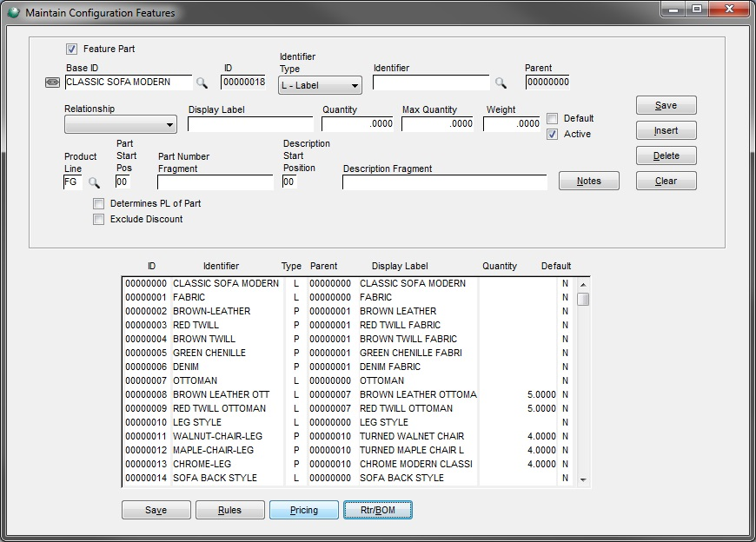Click the Weight input field
This screenshot has width=756, height=542.
(512, 124)
